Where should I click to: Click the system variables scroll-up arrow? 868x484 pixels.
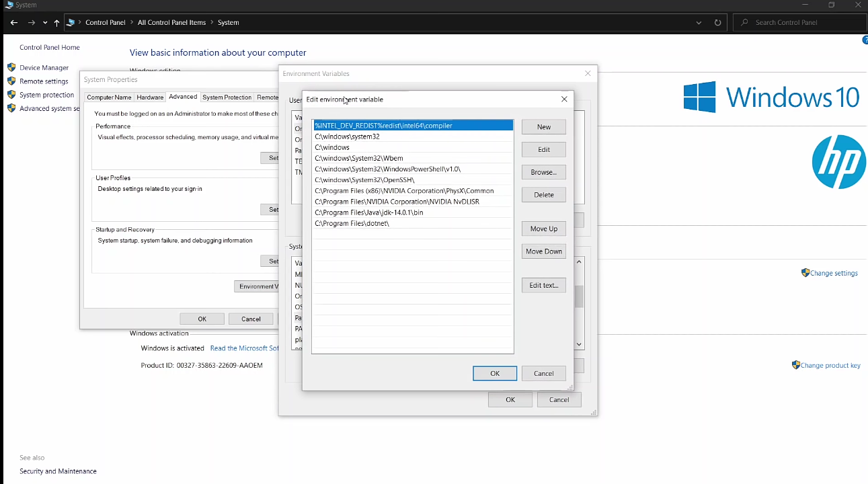pos(579,262)
